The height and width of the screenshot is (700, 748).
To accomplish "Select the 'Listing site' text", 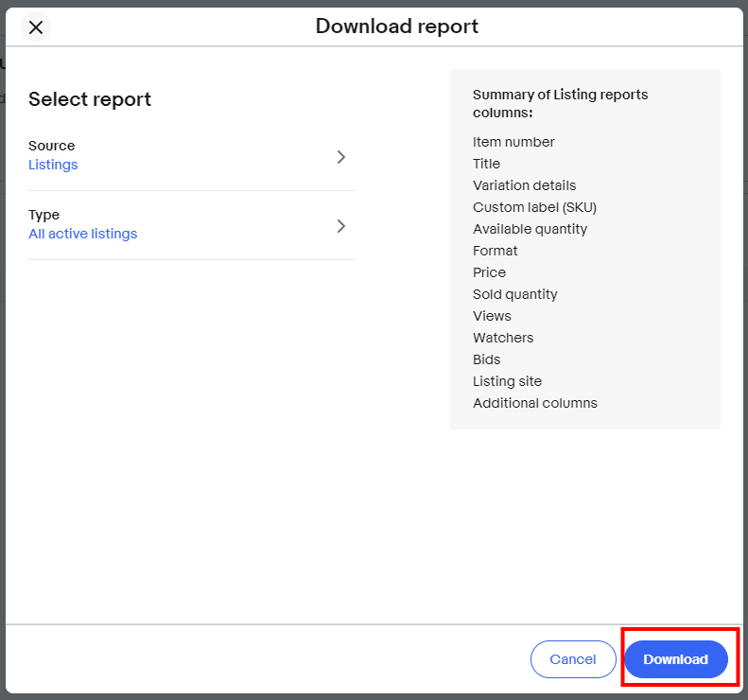I will coord(507,381).
